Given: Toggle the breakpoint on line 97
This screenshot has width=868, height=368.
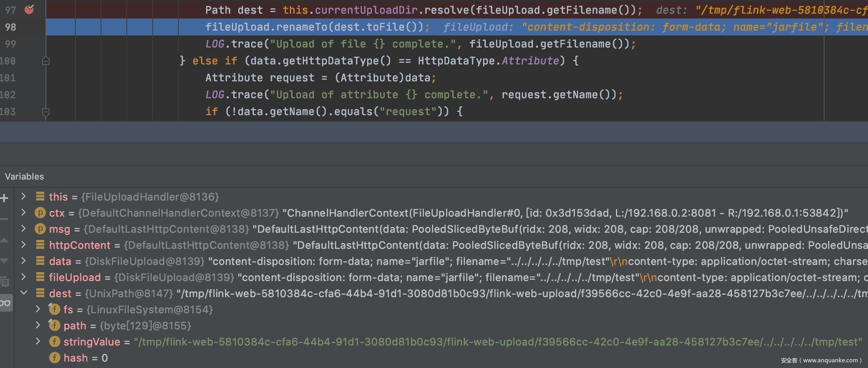Looking at the screenshot, I should tap(29, 9).
